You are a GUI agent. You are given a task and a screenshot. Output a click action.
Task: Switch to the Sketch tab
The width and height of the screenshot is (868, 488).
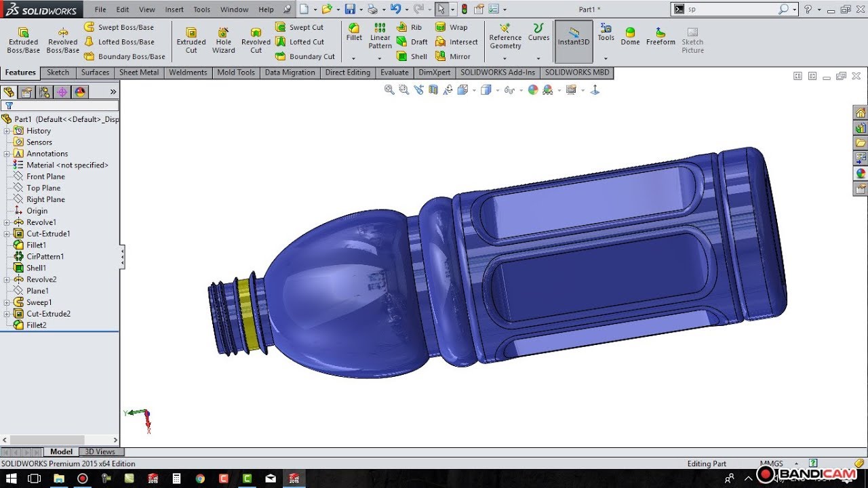[58, 73]
